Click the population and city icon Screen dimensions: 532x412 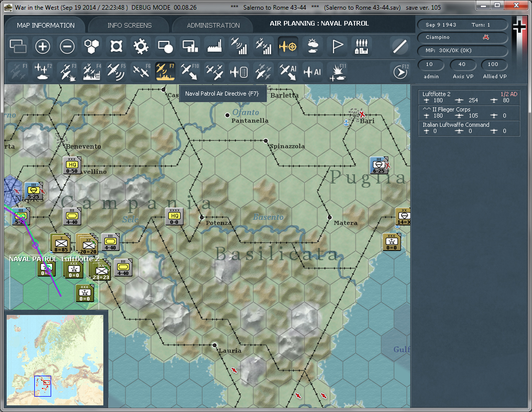click(362, 47)
